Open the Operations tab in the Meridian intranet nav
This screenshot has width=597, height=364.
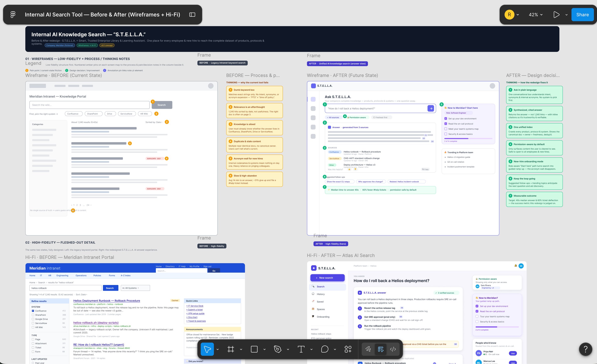pyautogui.click(x=81, y=275)
